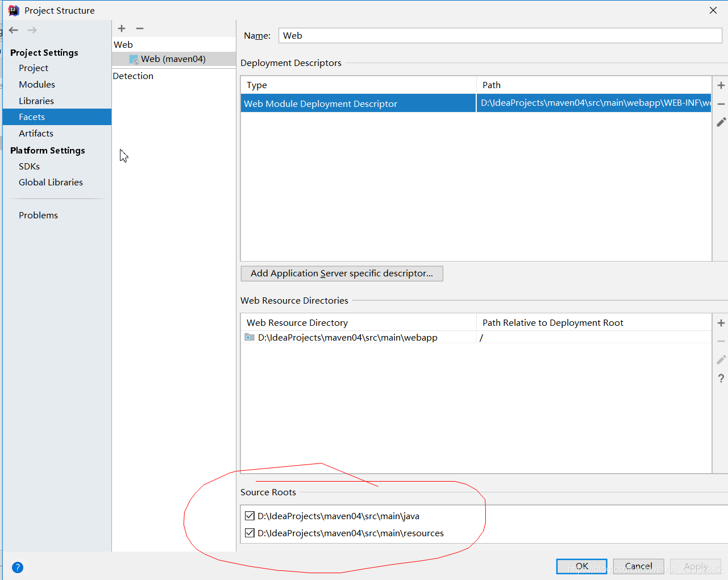Screen dimensions: 728x580
Task: Remove the web resource directory
Action: click(721, 341)
